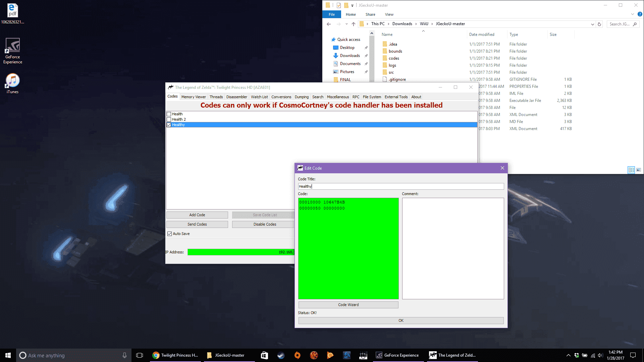Click the Properties quick access toolbar icon
The width and height of the screenshot is (644, 362).
pyautogui.click(x=339, y=5)
